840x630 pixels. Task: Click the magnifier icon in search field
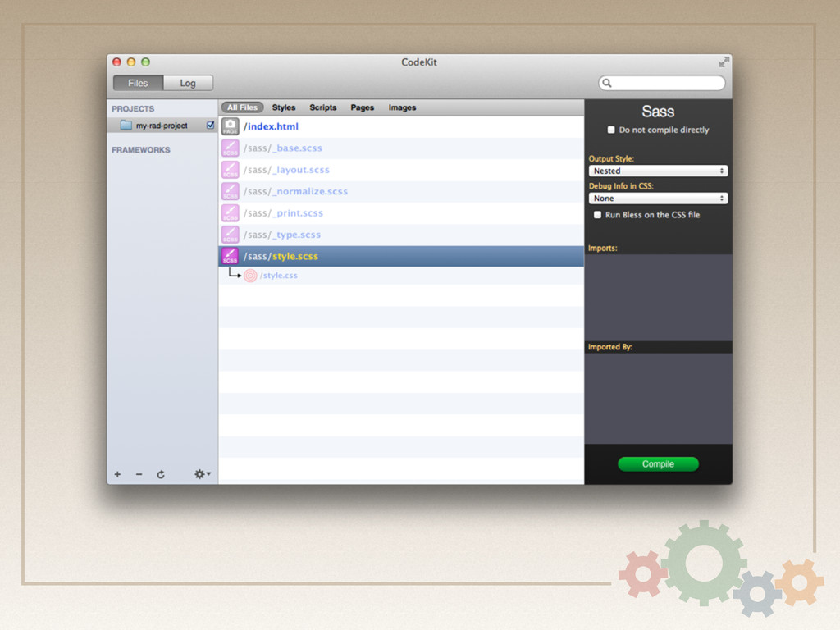click(x=607, y=83)
